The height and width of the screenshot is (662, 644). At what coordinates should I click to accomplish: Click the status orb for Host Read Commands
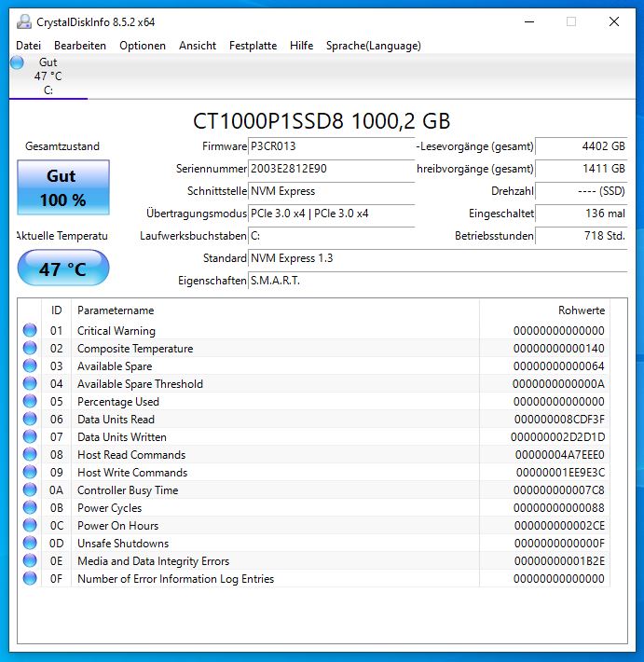(x=30, y=454)
